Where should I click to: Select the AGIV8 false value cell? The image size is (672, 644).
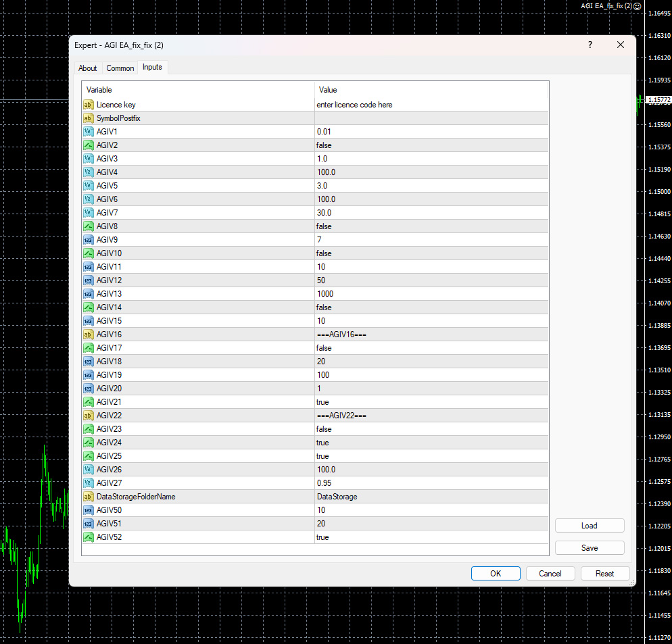(x=431, y=226)
